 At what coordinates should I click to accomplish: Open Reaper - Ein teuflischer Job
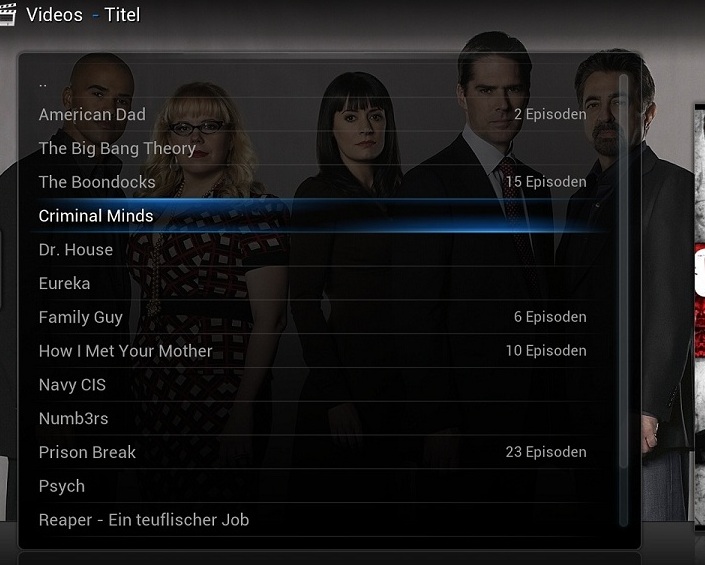[317, 520]
